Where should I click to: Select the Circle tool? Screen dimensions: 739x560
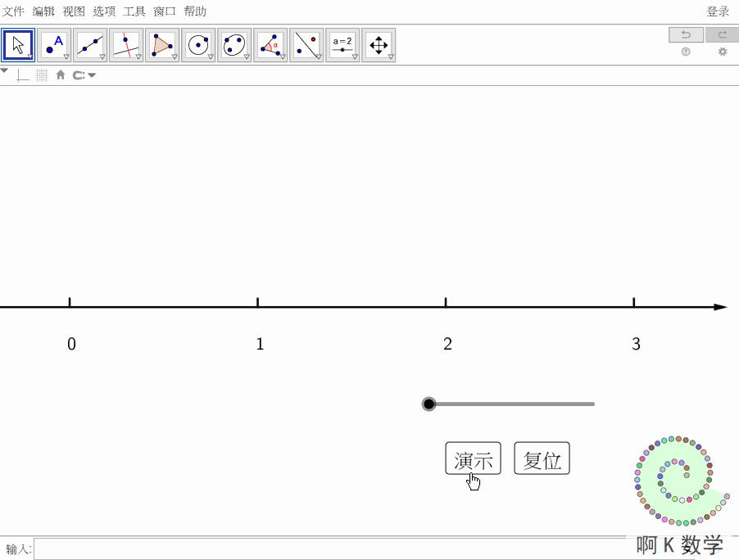coord(198,44)
